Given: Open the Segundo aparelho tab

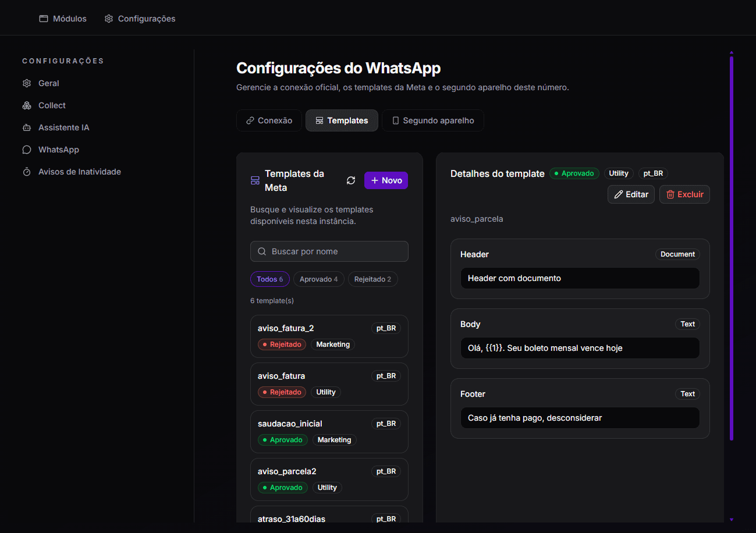Looking at the screenshot, I should coord(432,120).
